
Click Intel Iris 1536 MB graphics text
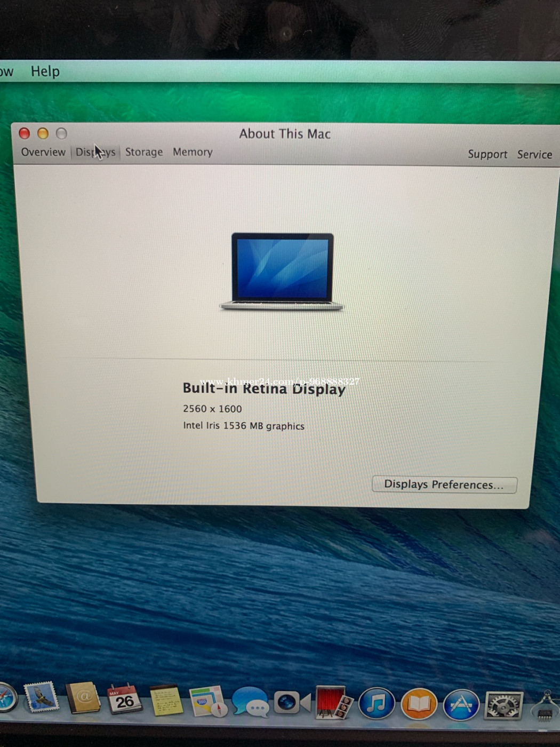tap(244, 426)
